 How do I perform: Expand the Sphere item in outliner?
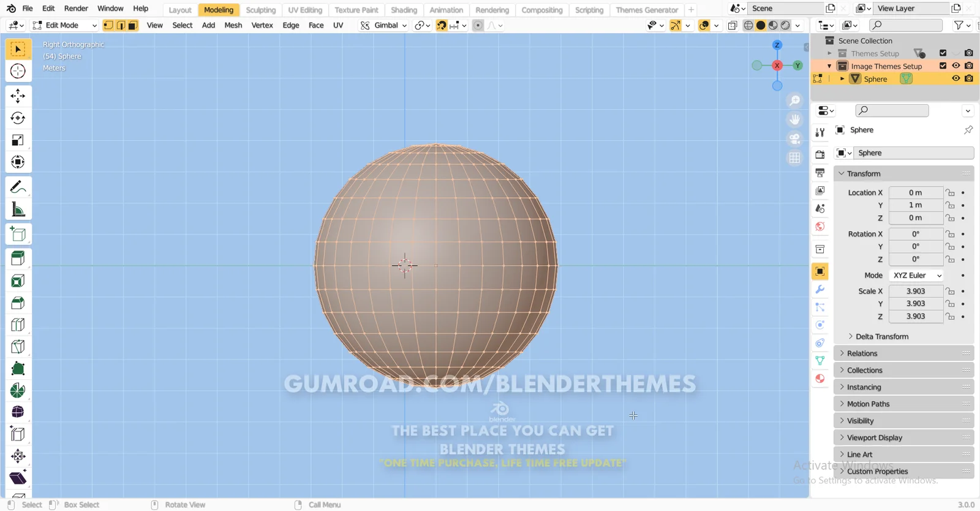(x=842, y=78)
